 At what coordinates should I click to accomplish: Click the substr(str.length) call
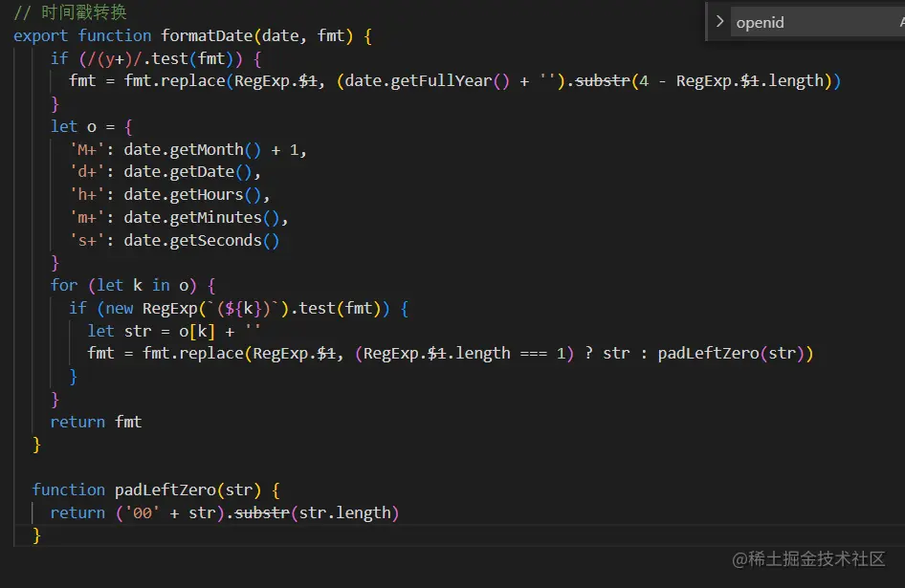[317, 512]
